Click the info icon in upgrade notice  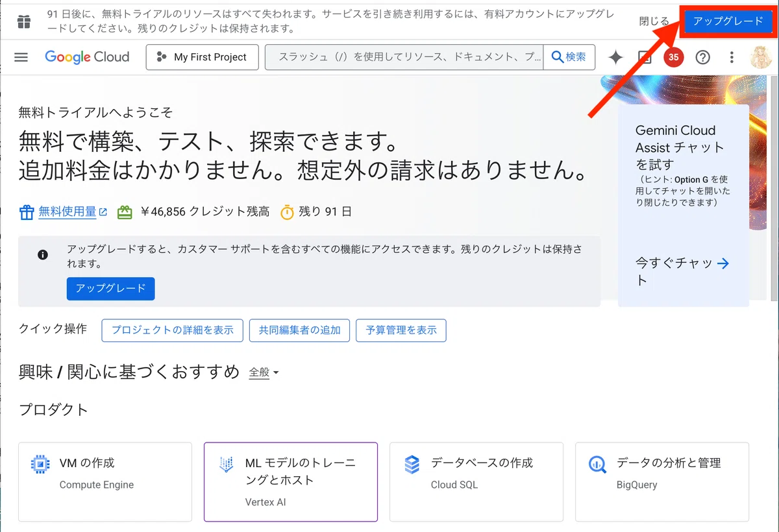click(43, 255)
